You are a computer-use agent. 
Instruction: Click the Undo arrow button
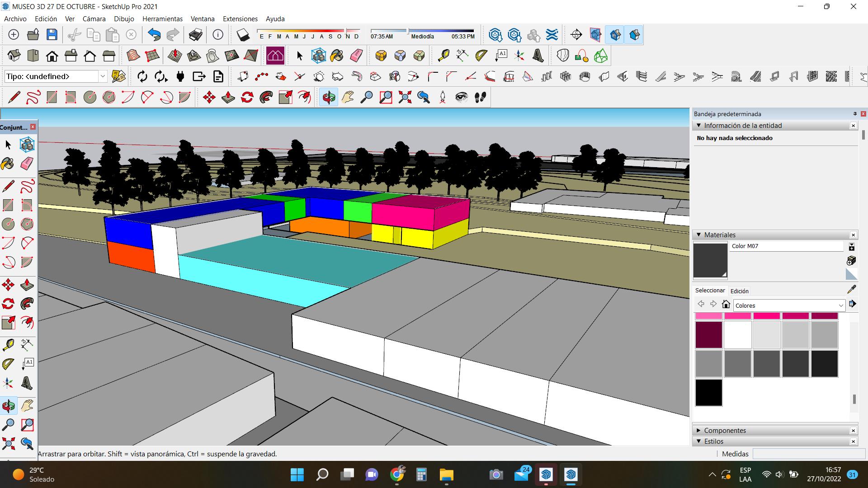(154, 35)
